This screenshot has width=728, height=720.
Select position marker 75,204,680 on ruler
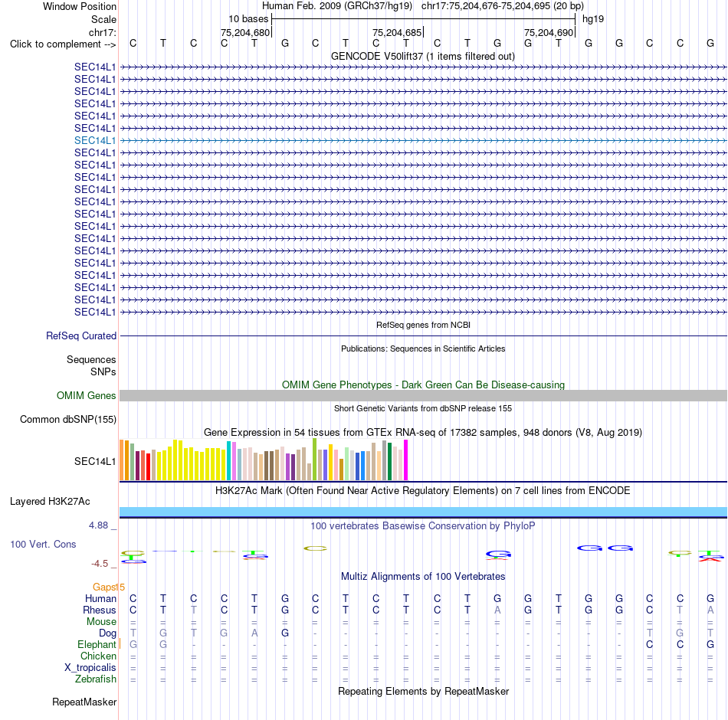(x=245, y=32)
